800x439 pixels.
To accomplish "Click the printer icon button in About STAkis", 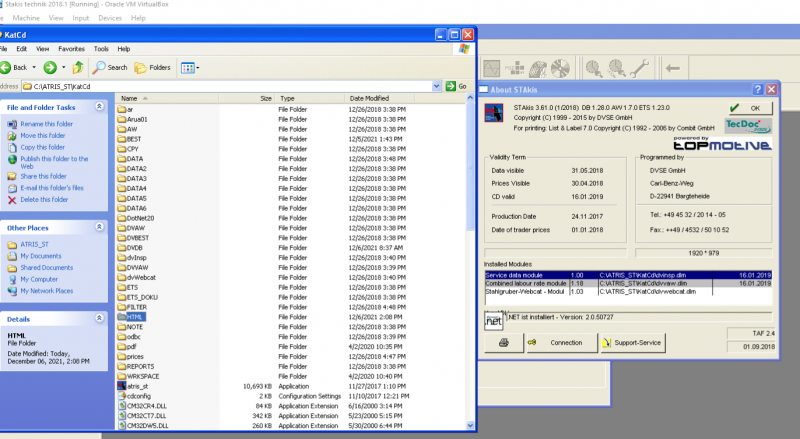I will point(503,343).
